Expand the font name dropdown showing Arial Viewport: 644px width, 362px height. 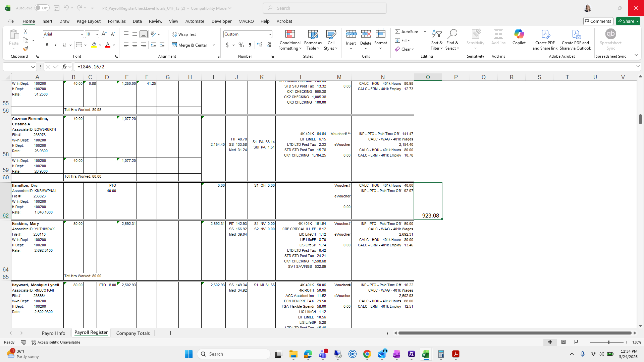[x=82, y=34]
